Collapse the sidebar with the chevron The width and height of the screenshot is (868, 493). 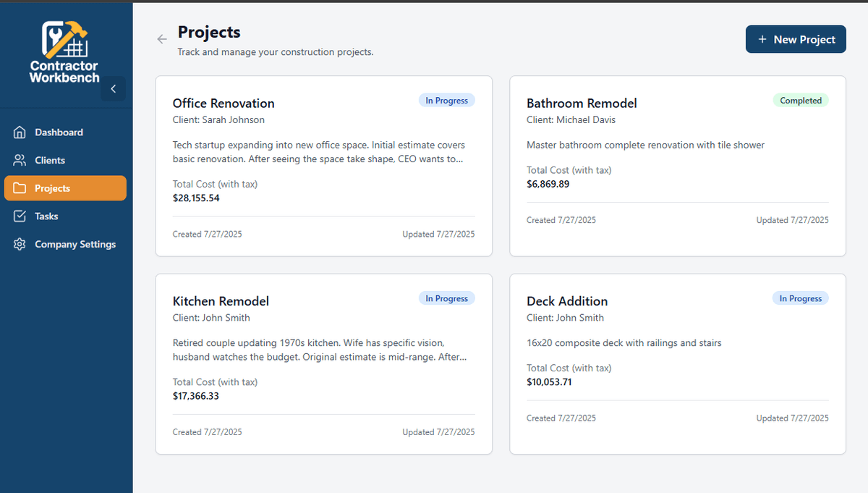point(114,88)
